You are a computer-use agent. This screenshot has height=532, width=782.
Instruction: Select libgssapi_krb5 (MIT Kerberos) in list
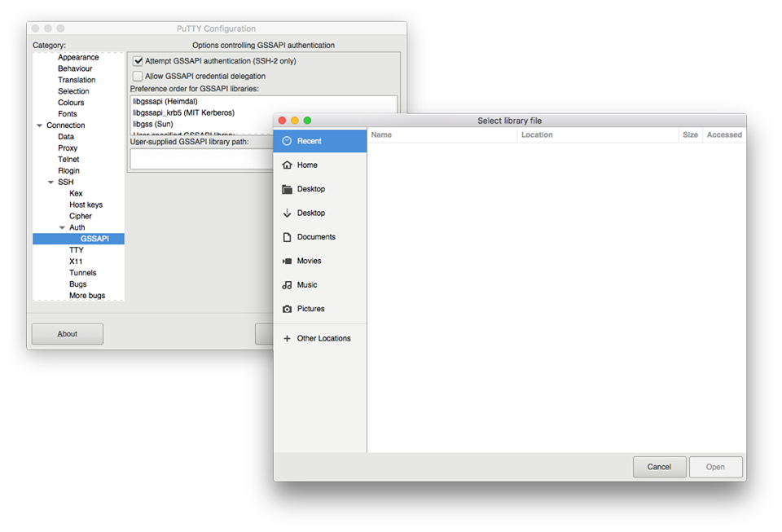(x=183, y=112)
